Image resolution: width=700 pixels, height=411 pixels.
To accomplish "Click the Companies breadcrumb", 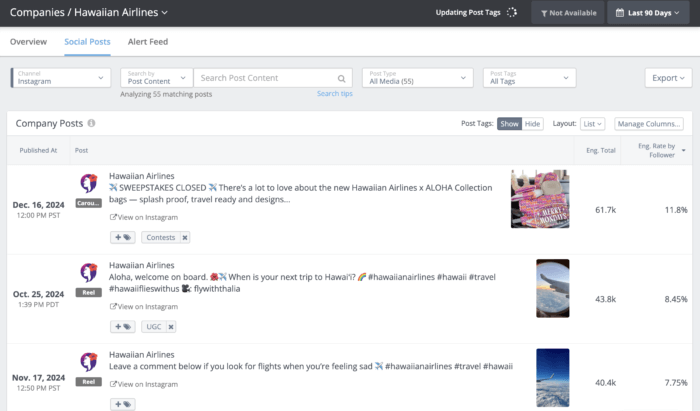I will (x=37, y=12).
